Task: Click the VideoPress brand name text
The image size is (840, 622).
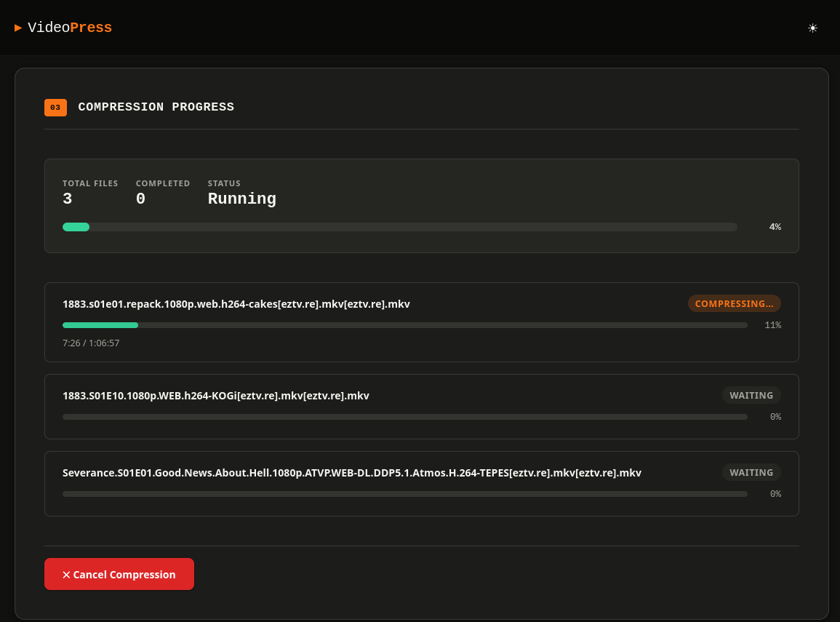Action: coord(70,28)
